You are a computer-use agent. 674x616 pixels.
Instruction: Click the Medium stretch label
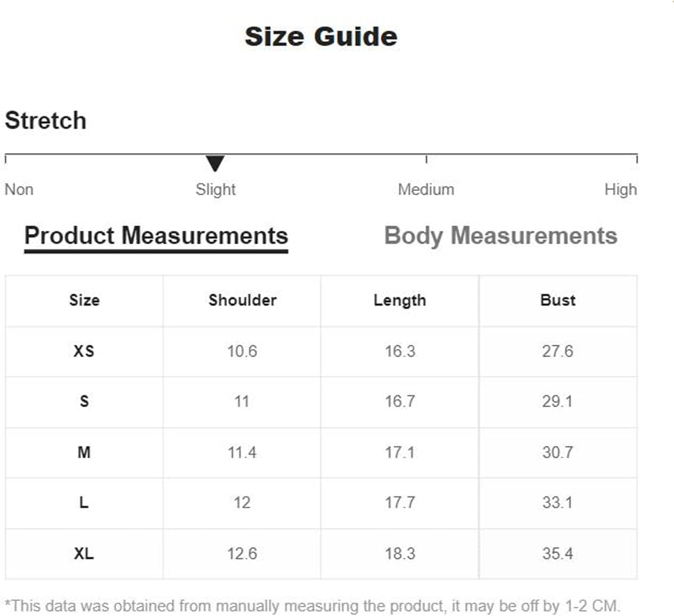coord(426,189)
